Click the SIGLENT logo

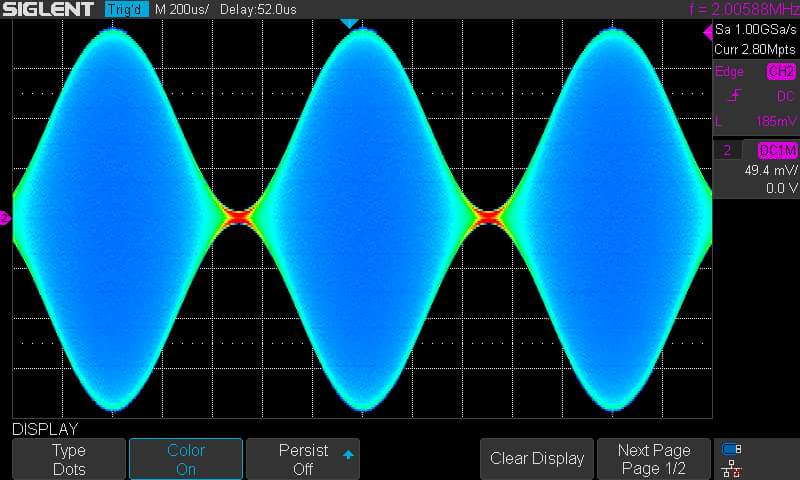coord(48,10)
